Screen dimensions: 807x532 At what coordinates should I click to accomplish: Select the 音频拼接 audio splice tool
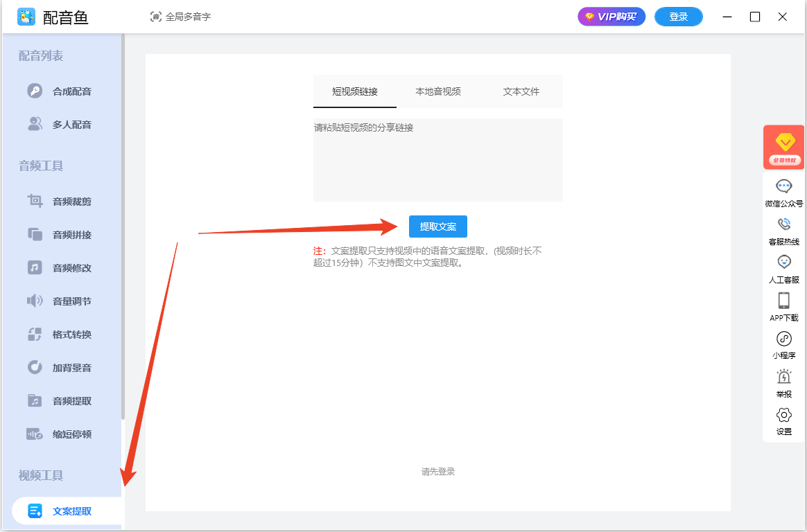59,235
